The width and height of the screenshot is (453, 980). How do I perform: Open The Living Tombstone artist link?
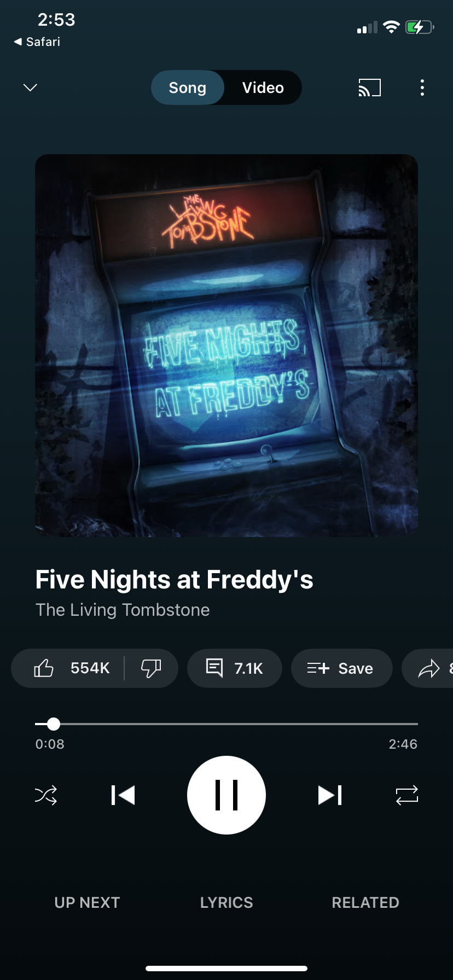pyautogui.click(x=123, y=610)
